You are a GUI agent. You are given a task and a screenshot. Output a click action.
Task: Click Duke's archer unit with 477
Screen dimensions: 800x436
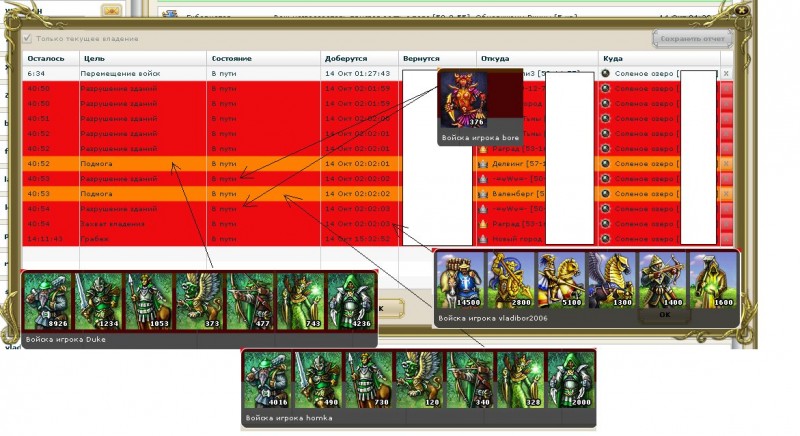point(249,301)
